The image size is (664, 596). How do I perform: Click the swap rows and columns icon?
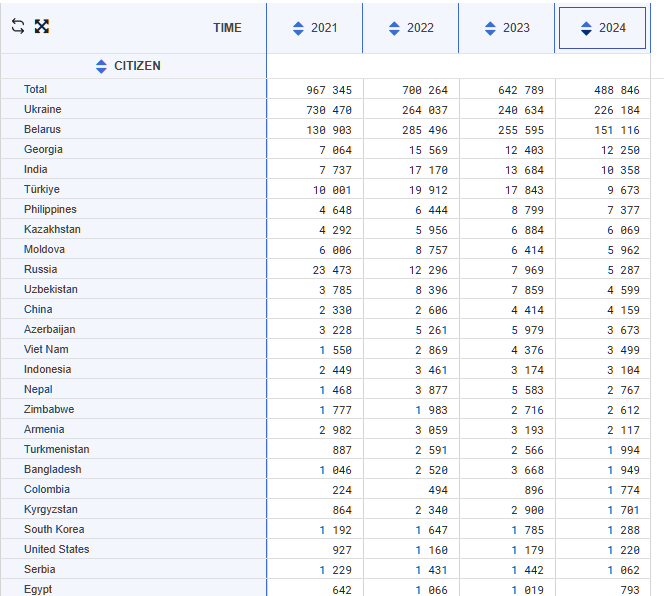pos(18,27)
